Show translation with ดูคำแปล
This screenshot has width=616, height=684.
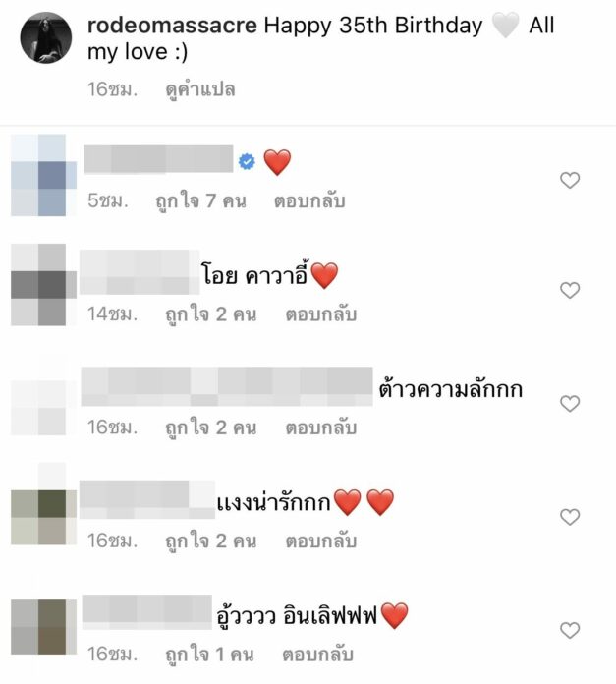click(200, 89)
